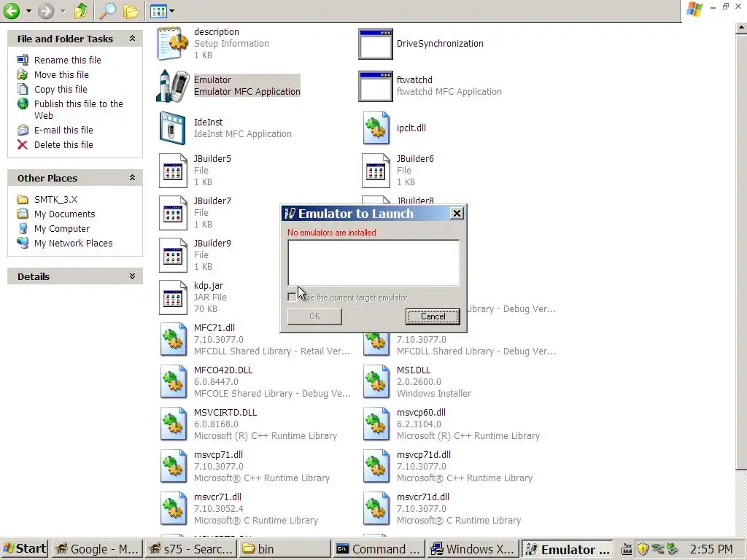Click the system tray clock 2:55 PM
This screenshot has height=560, width=747.
[x=711, y=550]
